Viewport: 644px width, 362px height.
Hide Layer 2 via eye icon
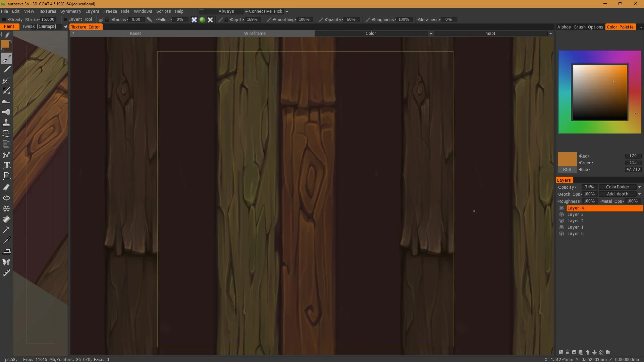pos(561,221)
